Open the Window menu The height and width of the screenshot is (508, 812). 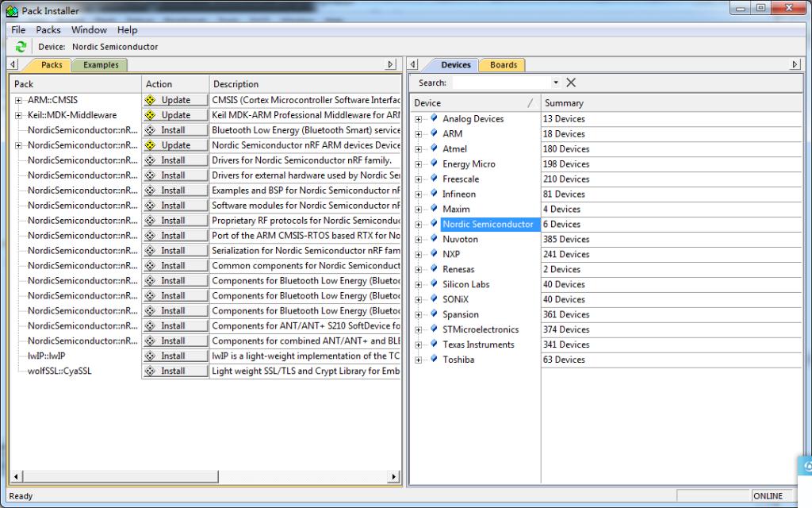(x=89, y=30)
